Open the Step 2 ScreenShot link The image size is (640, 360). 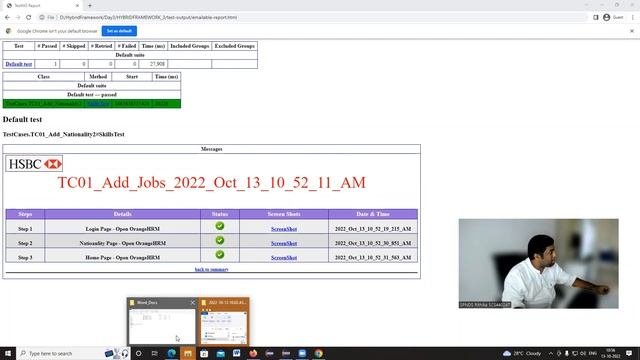coord(284,243)
